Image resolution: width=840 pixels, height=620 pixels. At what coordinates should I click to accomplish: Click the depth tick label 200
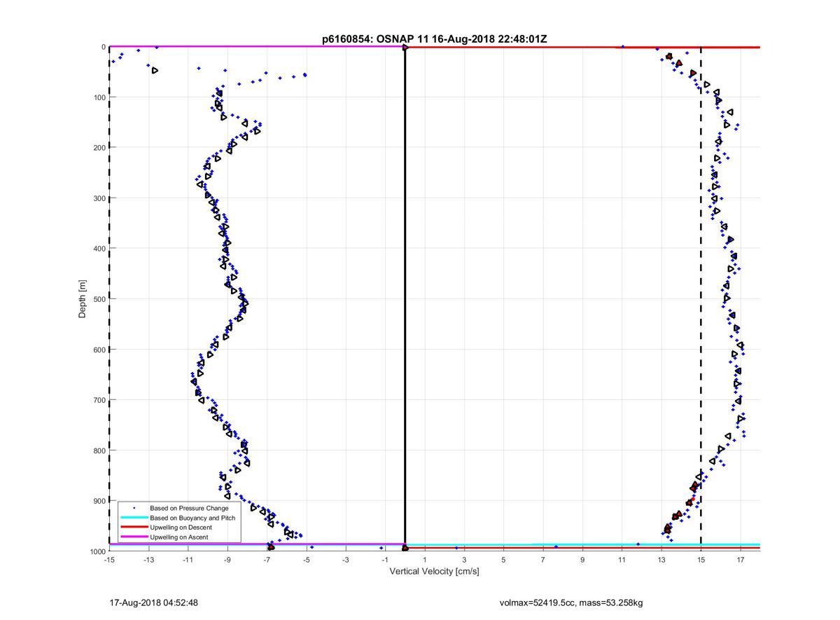[99, 148]
